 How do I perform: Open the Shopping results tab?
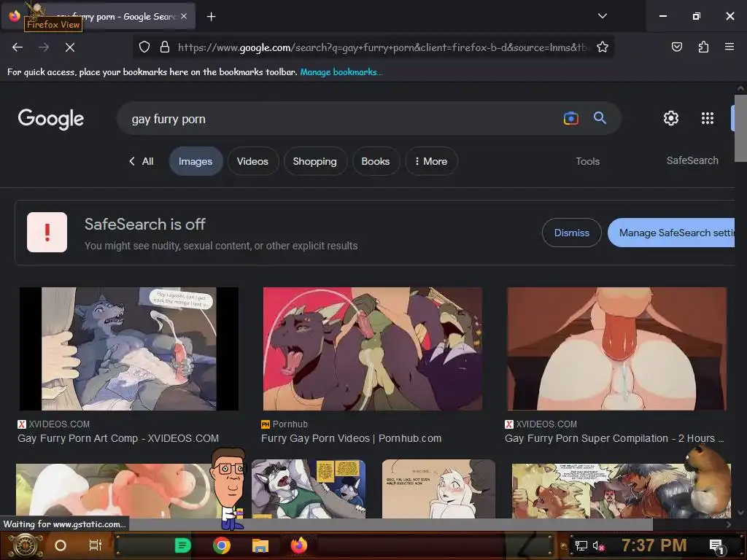(x=314, y=161)
